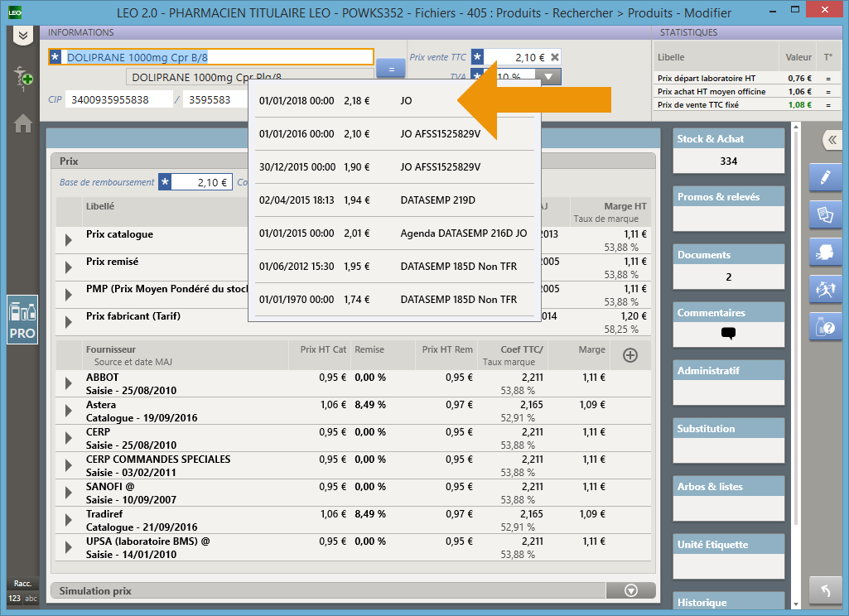Open the bottle help icon
The width and height of the screenshot is (849, 616).
(x=825, y=326)
